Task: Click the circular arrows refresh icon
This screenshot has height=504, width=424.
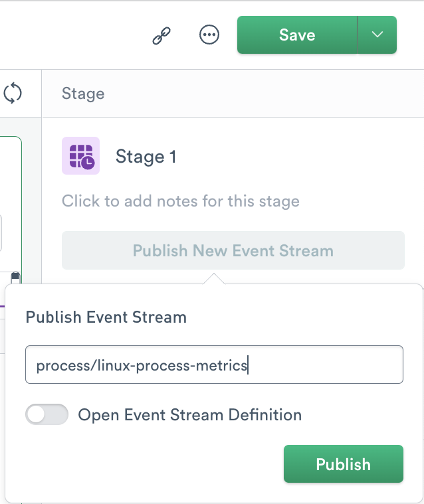Action: pyautogui.click(x=13, y=93)
